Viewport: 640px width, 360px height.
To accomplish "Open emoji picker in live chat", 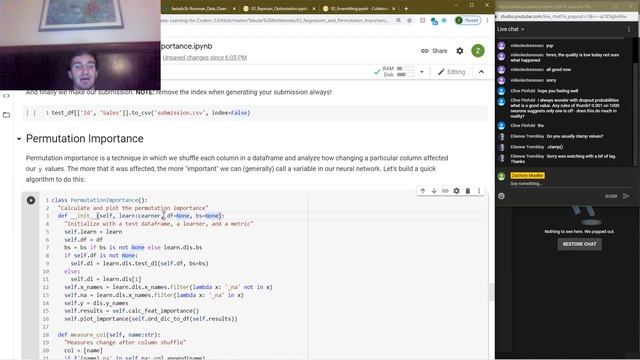I will tap(502, 196).
